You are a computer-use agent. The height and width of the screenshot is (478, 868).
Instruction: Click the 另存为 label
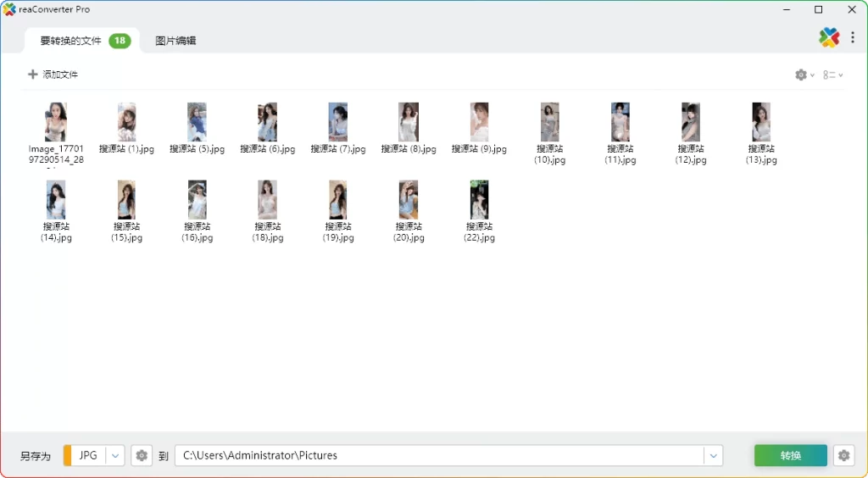pos(36,456)
